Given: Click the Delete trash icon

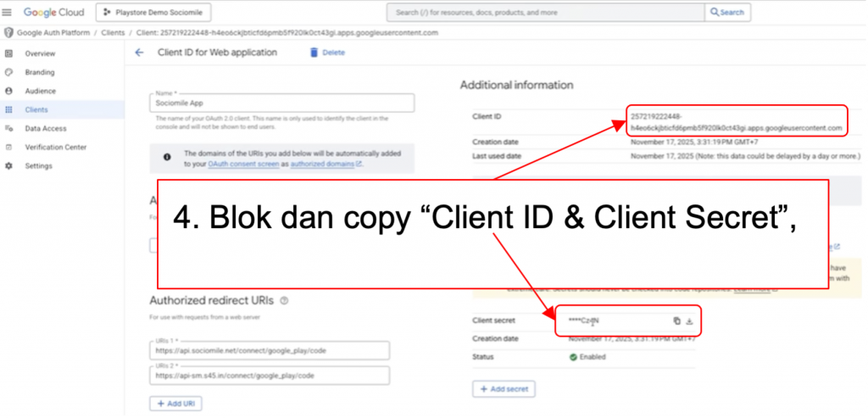Looking at the screenshot, I should coord(314,53).
